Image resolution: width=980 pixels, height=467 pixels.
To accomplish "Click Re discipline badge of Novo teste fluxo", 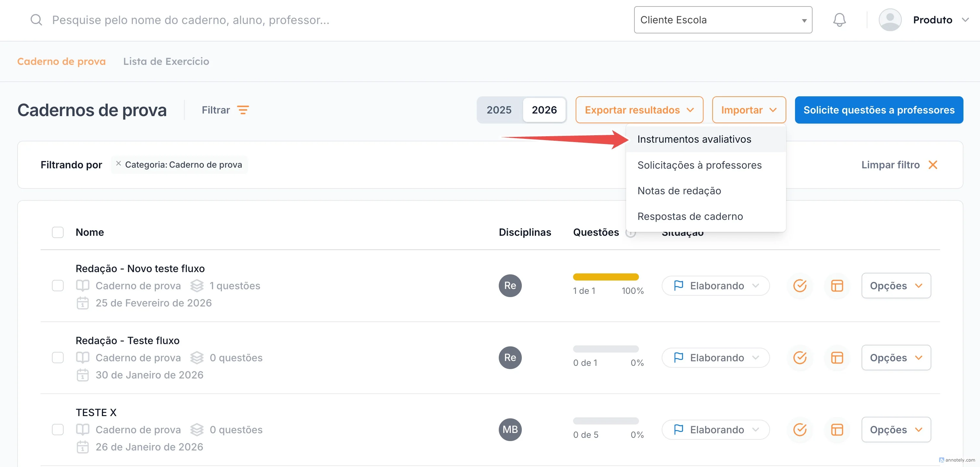I will point(510,286).
